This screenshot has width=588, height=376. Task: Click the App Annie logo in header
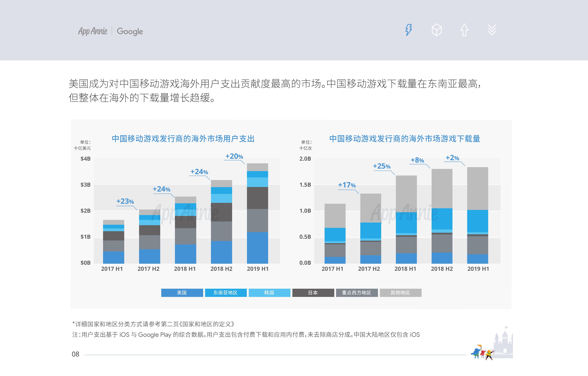click(93, 31)
